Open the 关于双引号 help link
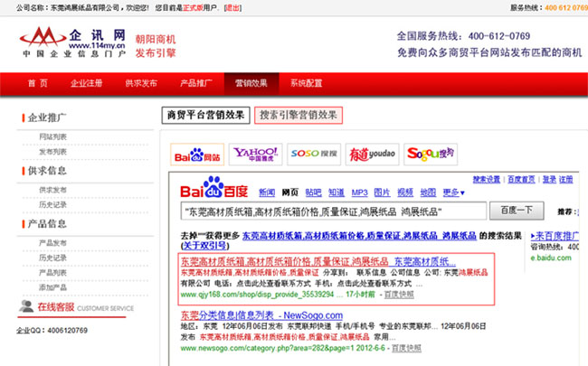 click(x=204, y=246)
